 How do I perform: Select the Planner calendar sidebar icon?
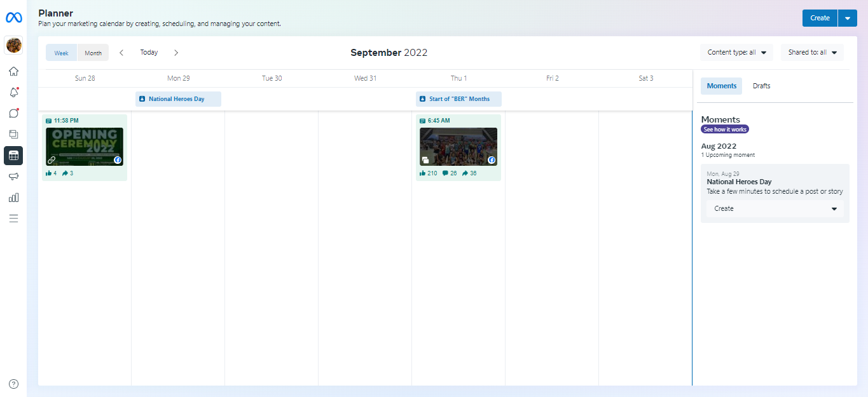[13, 155]
